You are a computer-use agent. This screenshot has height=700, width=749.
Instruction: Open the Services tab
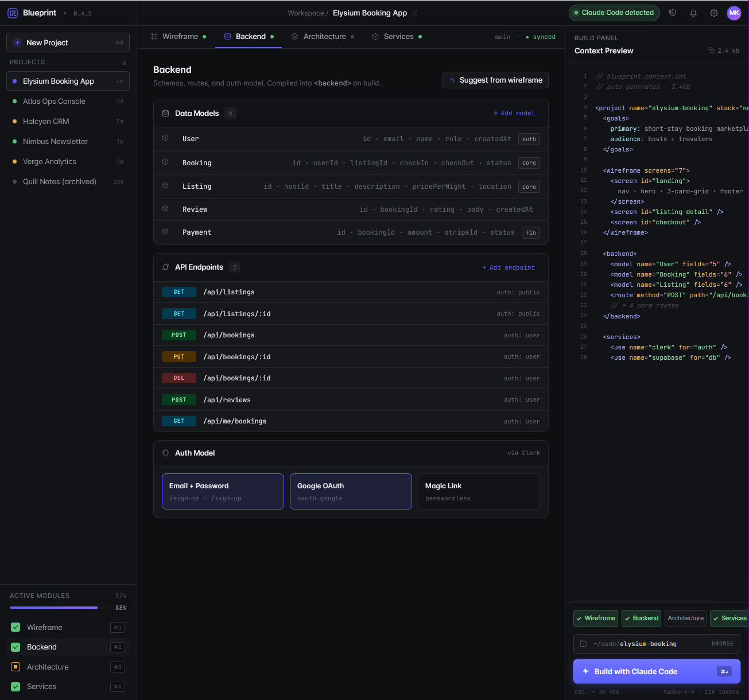pyautogui.click(x=397, y=36)
